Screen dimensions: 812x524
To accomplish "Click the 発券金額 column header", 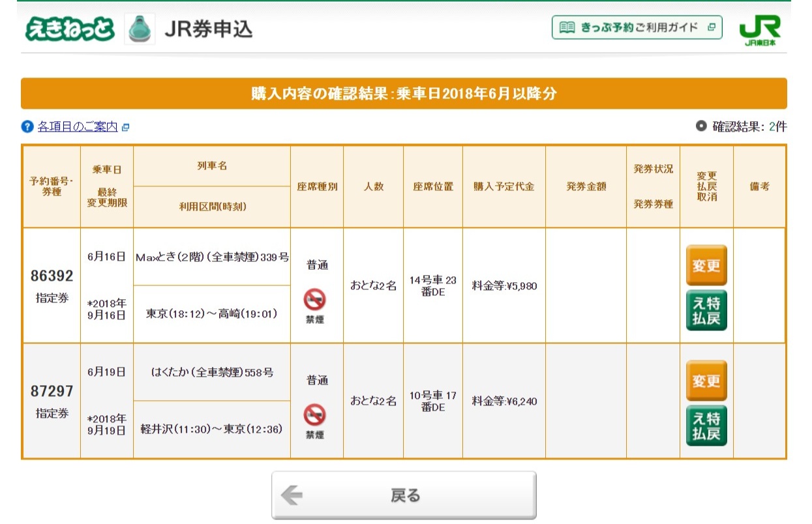I will coord(586,186).
